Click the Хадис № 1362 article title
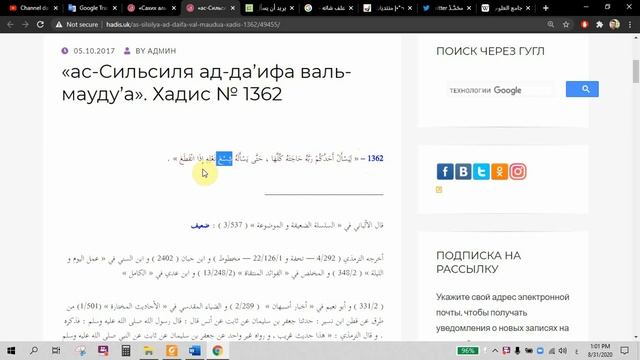Image resolution: width=640 pixels, height=360 pixels. pos(207,83)
